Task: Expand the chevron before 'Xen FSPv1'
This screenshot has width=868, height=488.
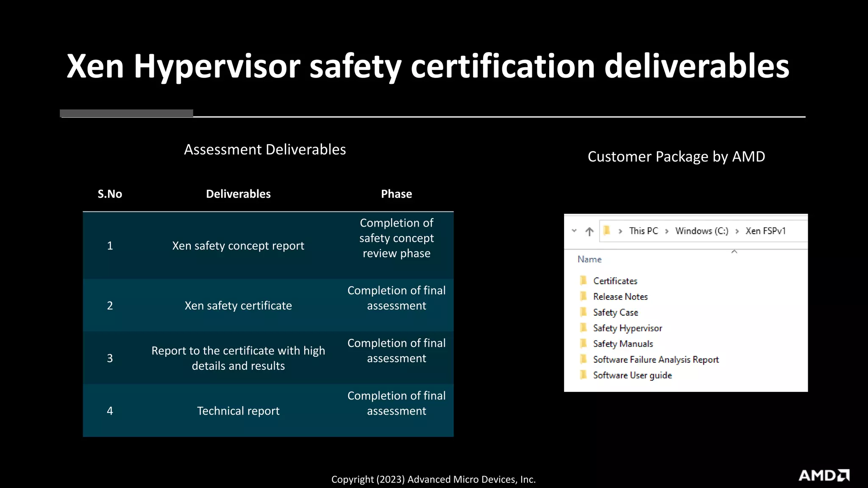Action: coord(737,231)
